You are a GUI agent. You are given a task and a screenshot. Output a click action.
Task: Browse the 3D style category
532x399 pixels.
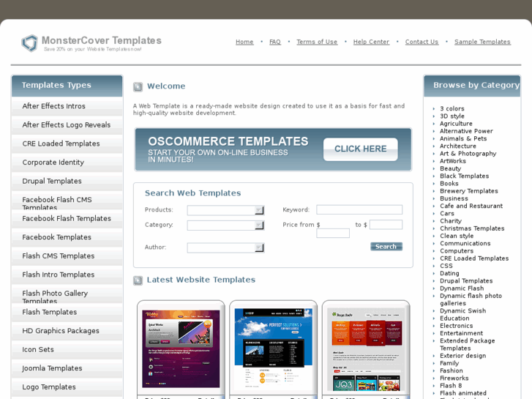coord(452,116)
